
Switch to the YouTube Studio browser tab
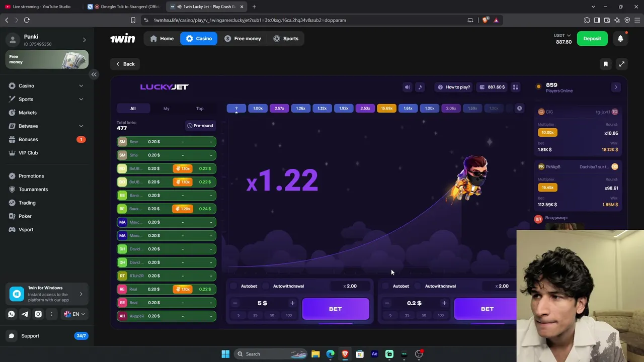coord(41,7)
